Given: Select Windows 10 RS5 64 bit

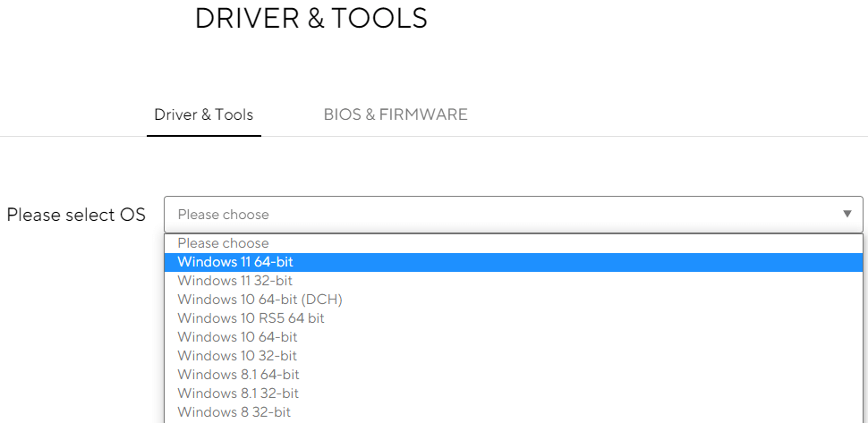Looking at the screenshot, I should click(x=251, y=318).
